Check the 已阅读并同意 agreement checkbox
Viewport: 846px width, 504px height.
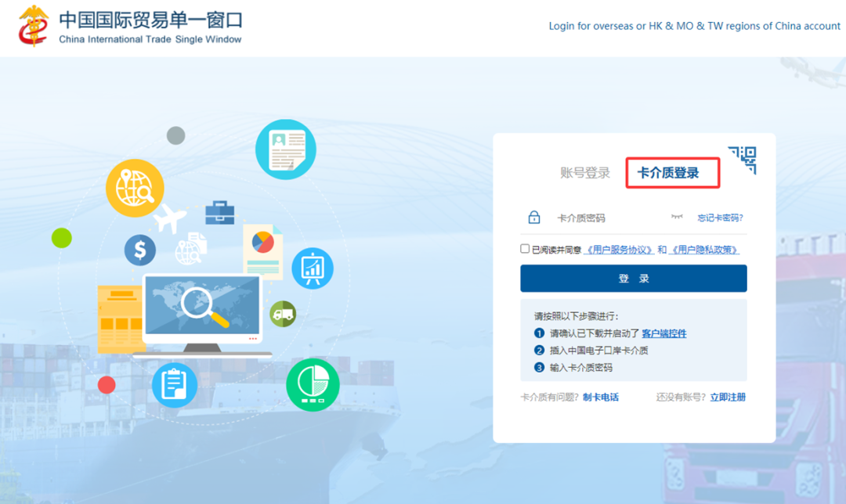(524, 249)
